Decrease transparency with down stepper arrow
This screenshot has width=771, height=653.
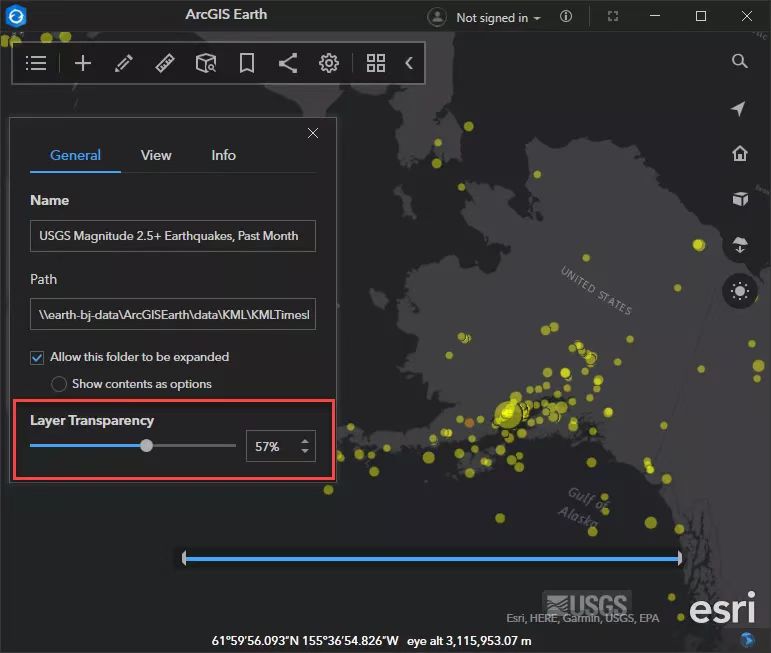[305, 451]
